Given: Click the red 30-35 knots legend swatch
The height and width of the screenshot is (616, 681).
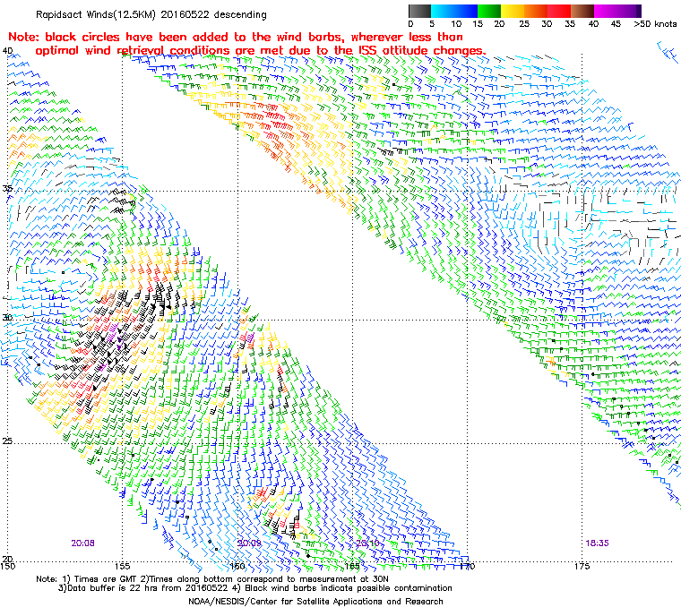Looking at the screenshot, I should pos(559,11).
